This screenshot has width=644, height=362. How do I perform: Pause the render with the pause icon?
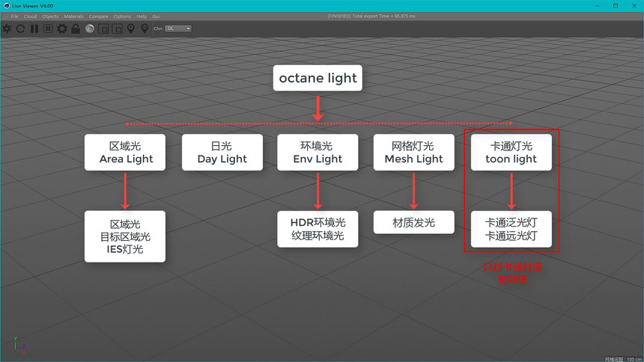[x=34, y=28]
